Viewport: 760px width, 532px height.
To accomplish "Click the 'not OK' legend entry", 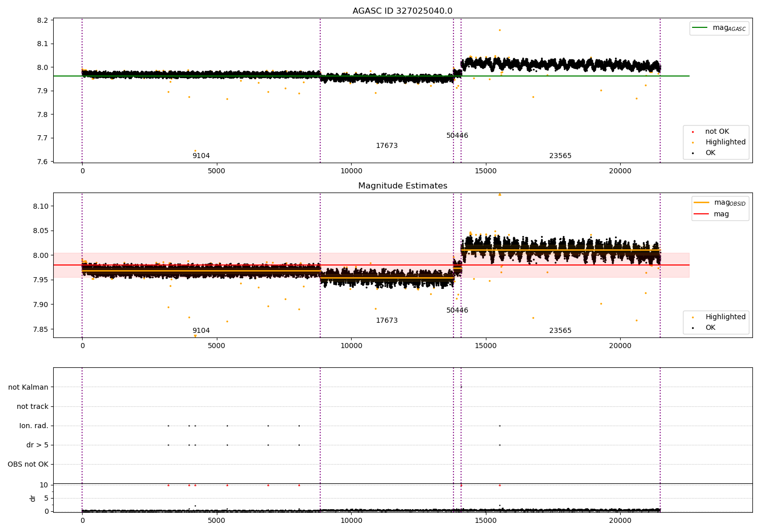I will coord(717,132).
